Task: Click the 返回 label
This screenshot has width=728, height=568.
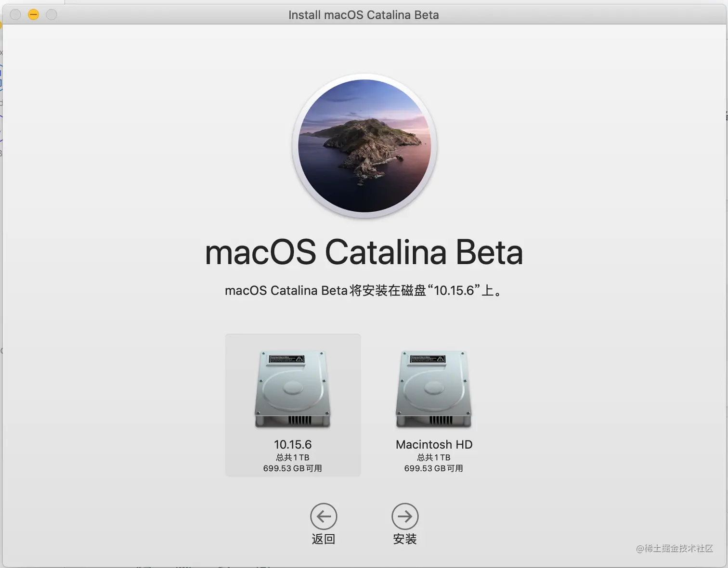Action: point(324,539)
